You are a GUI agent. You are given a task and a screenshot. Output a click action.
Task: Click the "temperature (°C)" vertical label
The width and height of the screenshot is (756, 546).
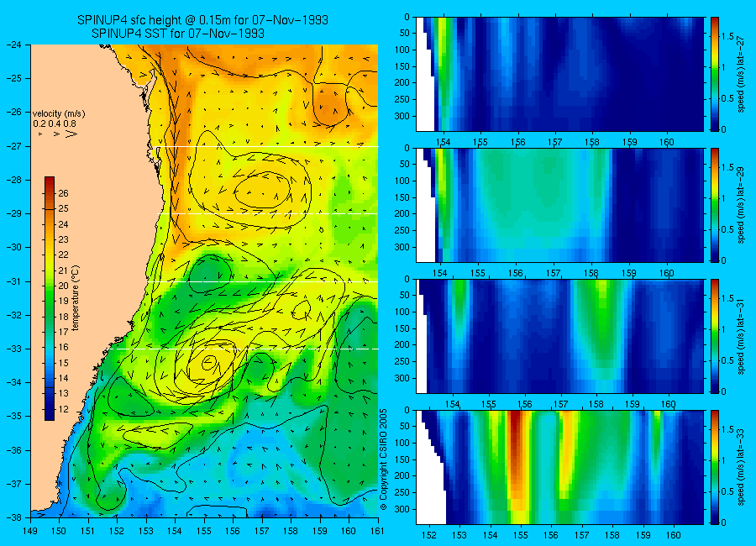click(x=76, y=297)
